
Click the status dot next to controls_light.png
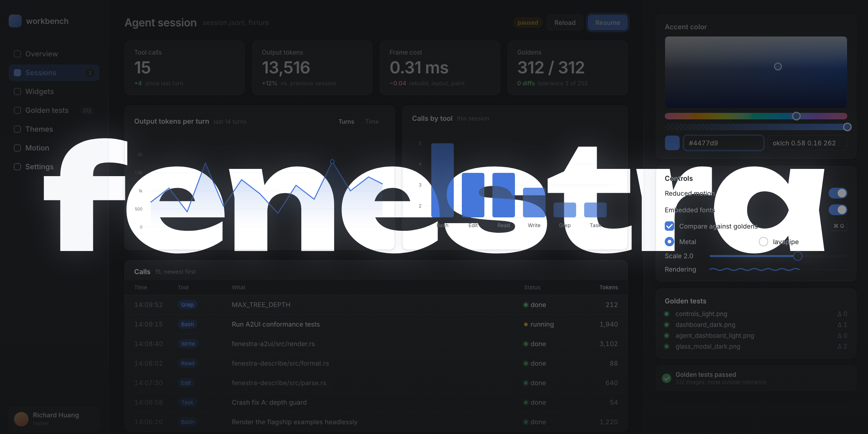pos(667,314)
